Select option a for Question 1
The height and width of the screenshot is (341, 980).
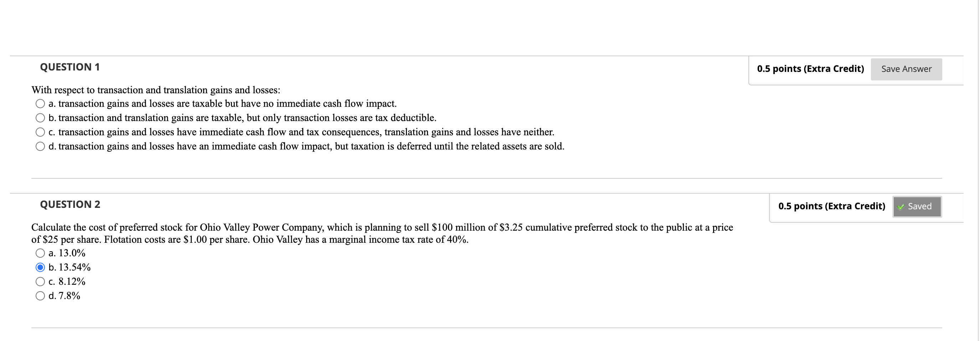40,103
